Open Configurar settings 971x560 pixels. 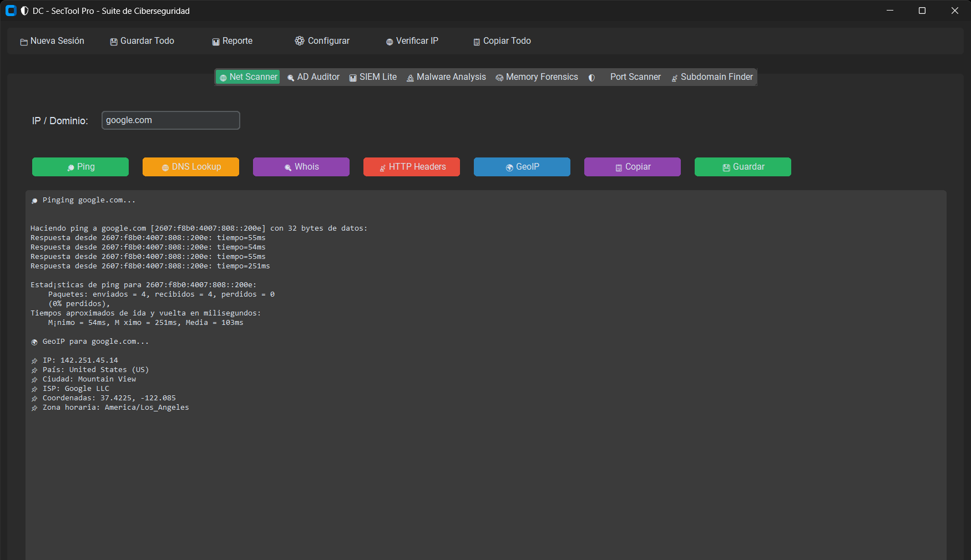(322, 41)
